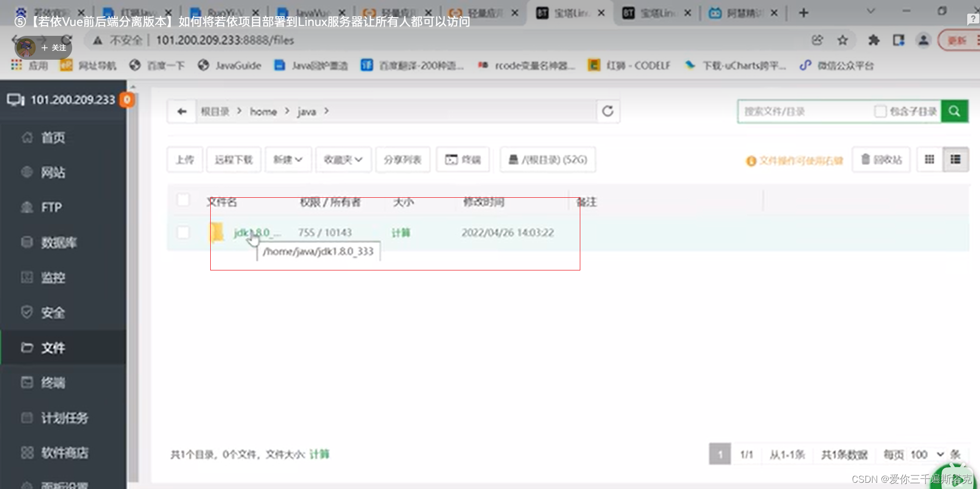Click page number 1 in the pagination

(x=719, y=454)
